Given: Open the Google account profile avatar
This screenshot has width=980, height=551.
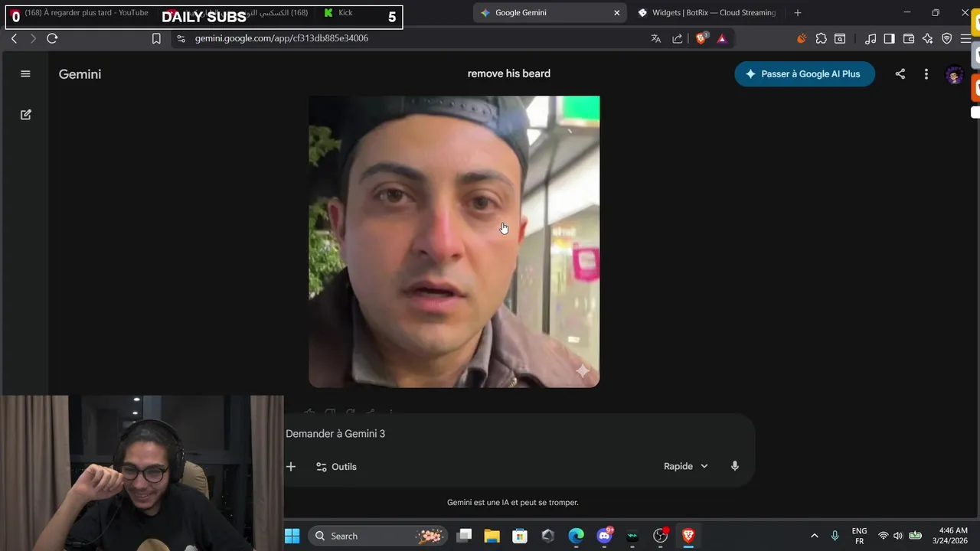Looking at the screenshot, I should [x=954, y=74].
